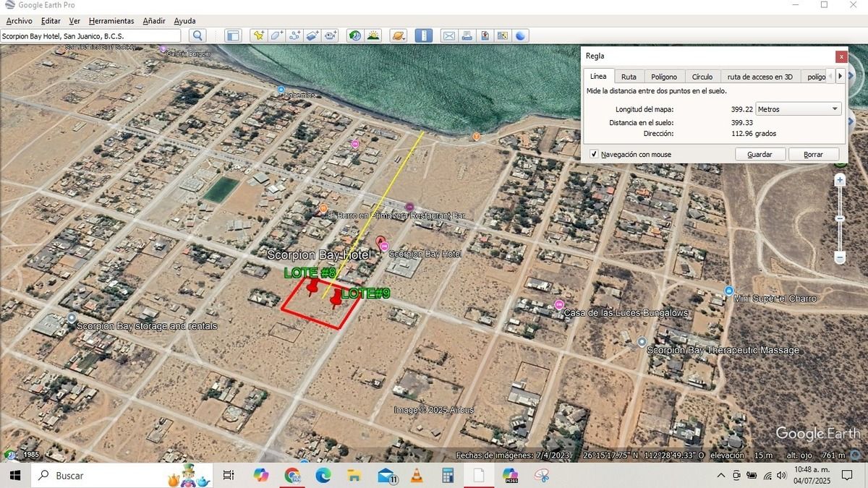
Task: Switch to the Círculo tab
Action: (x=702, y=77)
